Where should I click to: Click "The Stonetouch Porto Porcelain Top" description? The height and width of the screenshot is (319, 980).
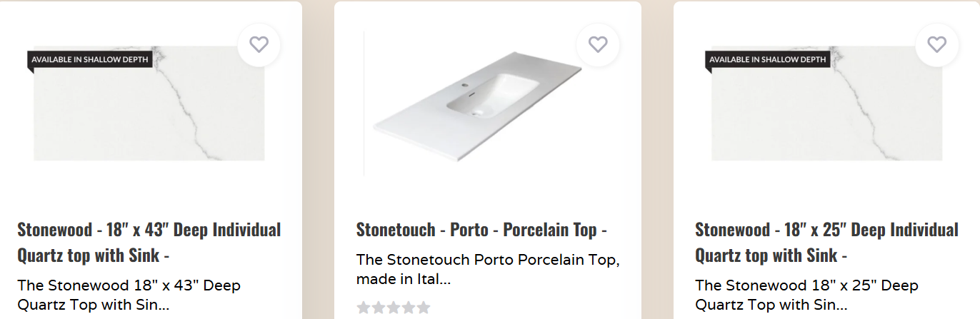[x=488, y=269]
